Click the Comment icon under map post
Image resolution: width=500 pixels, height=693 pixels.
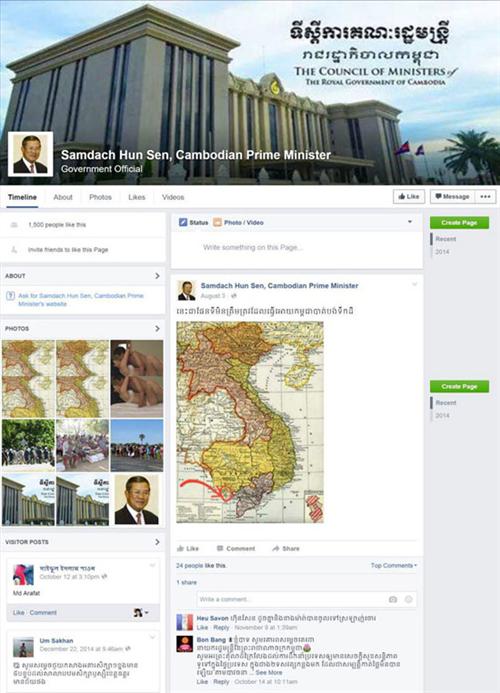(x=220, y=548)
